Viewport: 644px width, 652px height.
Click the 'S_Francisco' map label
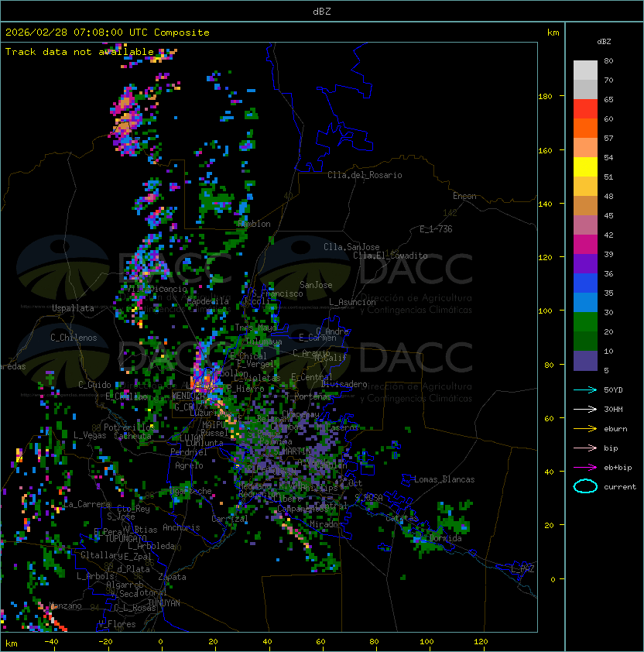[278, 293]
